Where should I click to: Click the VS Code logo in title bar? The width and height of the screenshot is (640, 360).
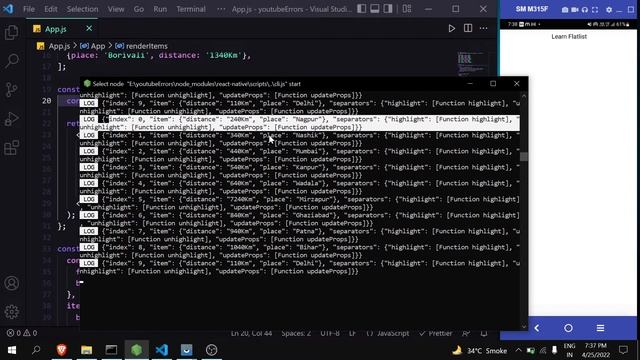point(8,9)
